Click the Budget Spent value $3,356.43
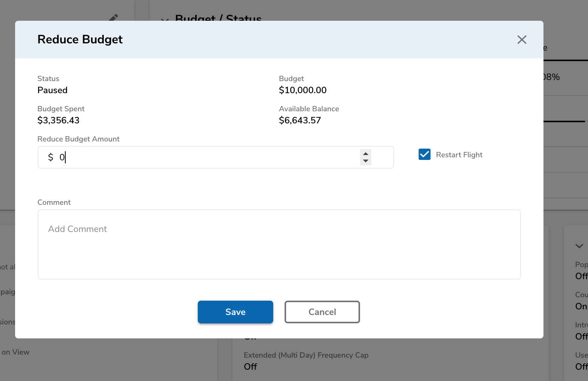Image resolution: width=588 pixels, height=381 pixels. click(58, 120)
